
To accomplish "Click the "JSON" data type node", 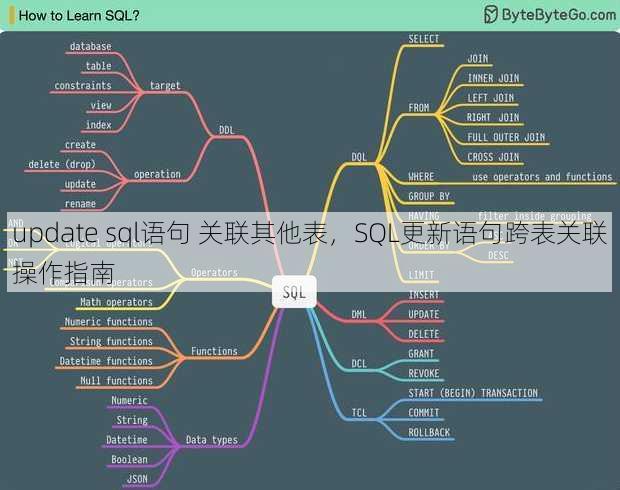I will point(137,479).
